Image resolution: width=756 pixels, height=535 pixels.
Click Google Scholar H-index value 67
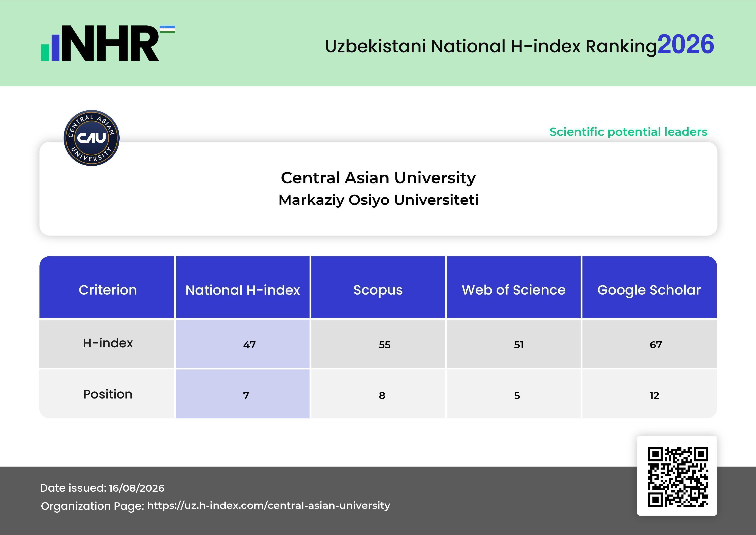[x=656, y=345]
